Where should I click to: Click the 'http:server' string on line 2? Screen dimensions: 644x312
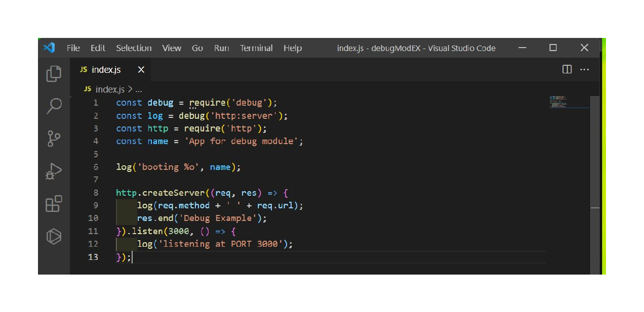tap(244, 116)
